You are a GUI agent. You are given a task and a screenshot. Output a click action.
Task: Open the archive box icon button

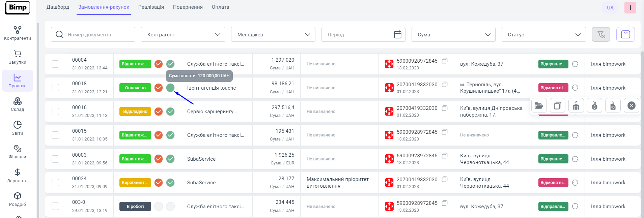pos(625,34)
